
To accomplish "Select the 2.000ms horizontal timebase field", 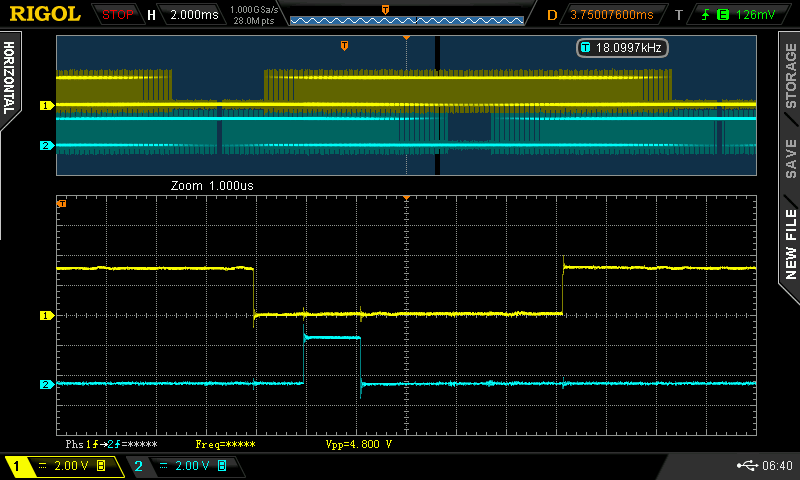I will click(195, 15).
